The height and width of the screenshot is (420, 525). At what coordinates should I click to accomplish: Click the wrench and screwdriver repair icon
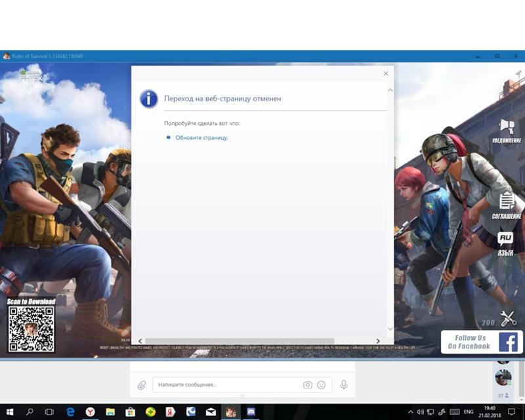click(x=509, y=319)
